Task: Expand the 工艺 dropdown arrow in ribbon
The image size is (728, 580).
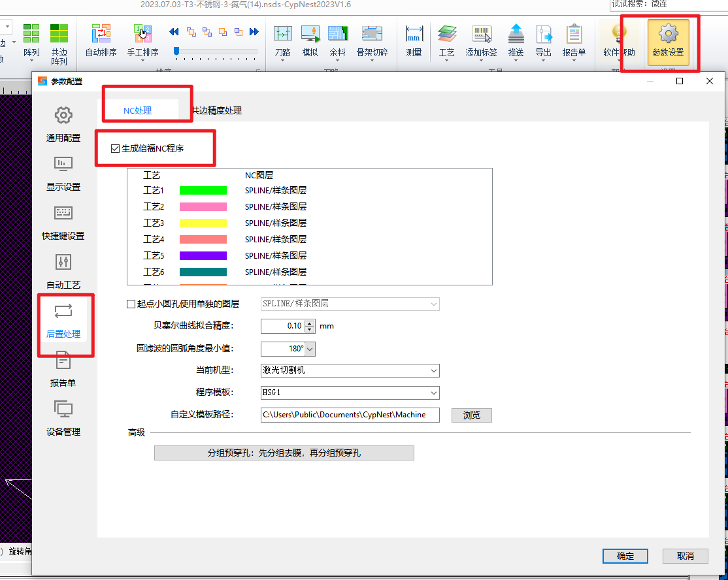Action: pos(446,60)
